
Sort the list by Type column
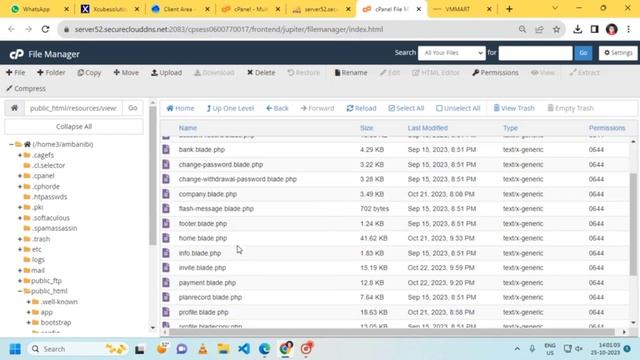coord(510,128)
